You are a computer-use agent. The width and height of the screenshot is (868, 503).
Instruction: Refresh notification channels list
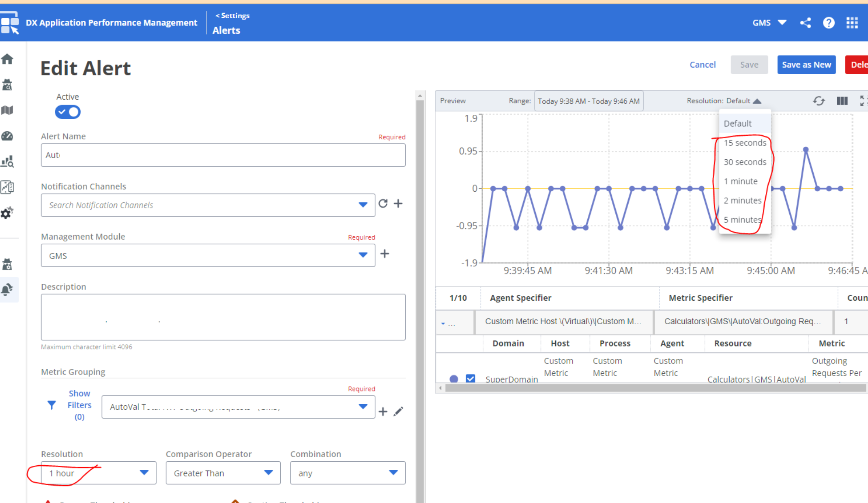click(383, 203)
